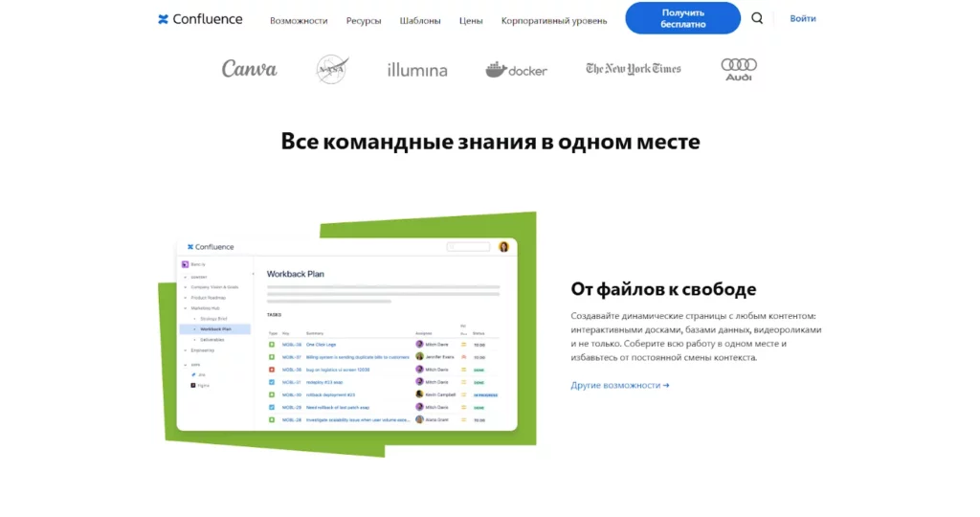This screenshot has width=980, height=517.
Task: Open the search magnifier icon
Action: click(757, 18)
